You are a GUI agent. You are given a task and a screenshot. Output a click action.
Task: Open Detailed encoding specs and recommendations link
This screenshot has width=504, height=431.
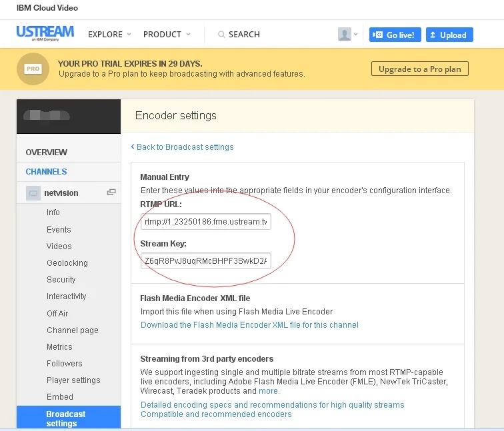[272, 404]
